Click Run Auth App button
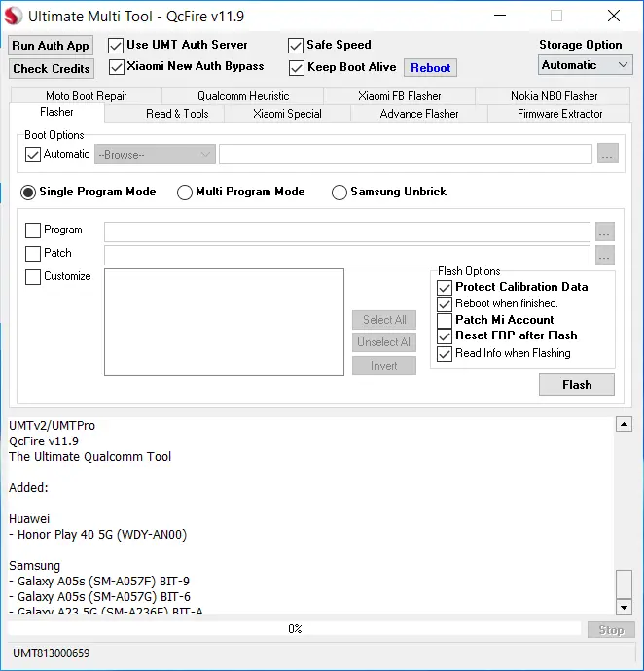This screenshot has height=671, width=644. pos(51,46)
